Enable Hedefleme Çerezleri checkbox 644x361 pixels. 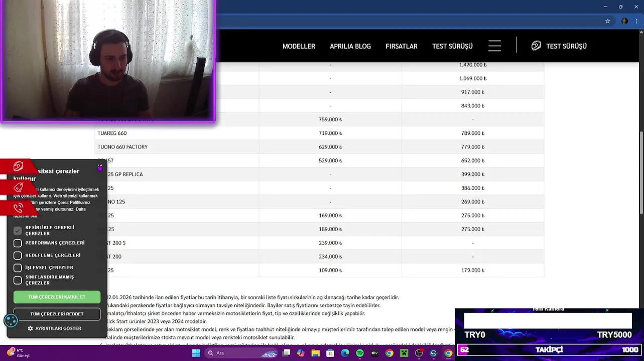click(x=18, y=255)
